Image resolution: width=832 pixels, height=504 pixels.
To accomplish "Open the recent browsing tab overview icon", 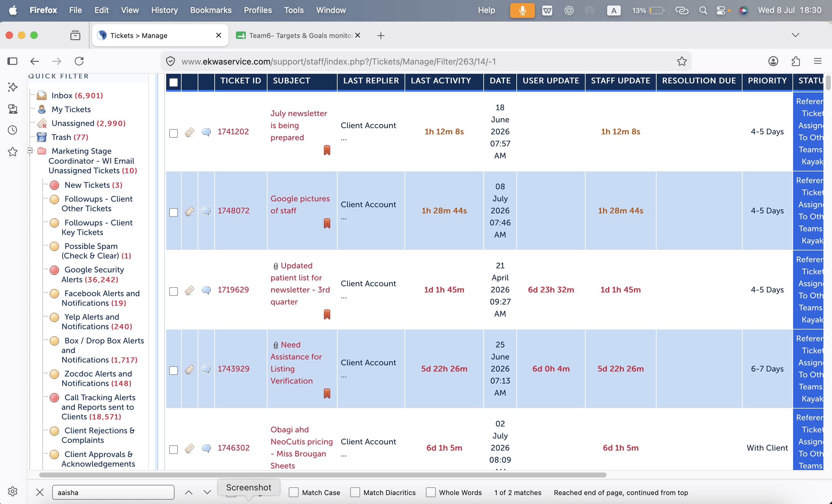I will pos(75,36).
